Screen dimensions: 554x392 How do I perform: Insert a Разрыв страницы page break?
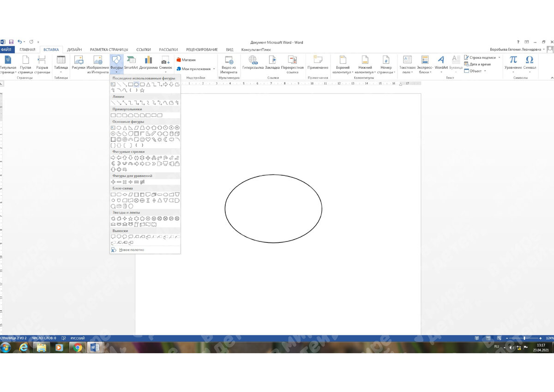42,64
